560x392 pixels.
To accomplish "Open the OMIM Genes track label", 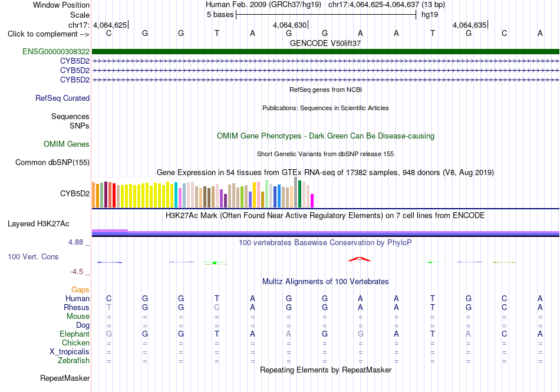I will pos(67,144).
